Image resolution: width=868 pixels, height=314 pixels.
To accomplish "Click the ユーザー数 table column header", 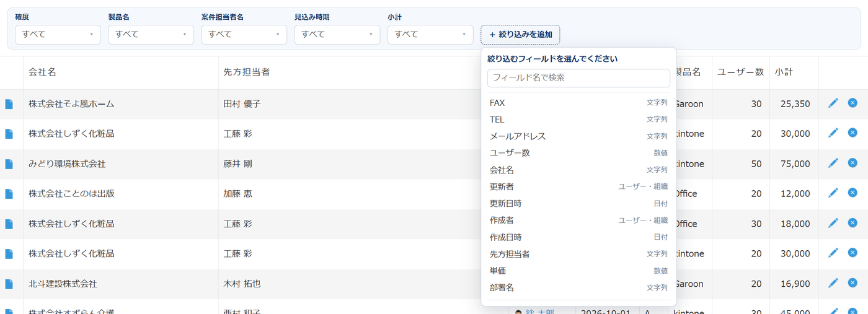I will click(740, 72).
